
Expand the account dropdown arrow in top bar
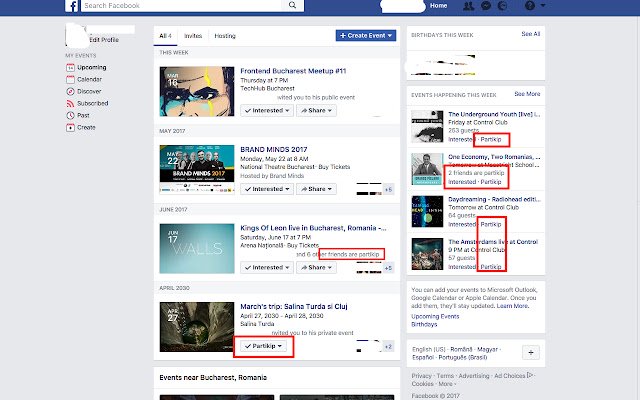pos(543,5)
